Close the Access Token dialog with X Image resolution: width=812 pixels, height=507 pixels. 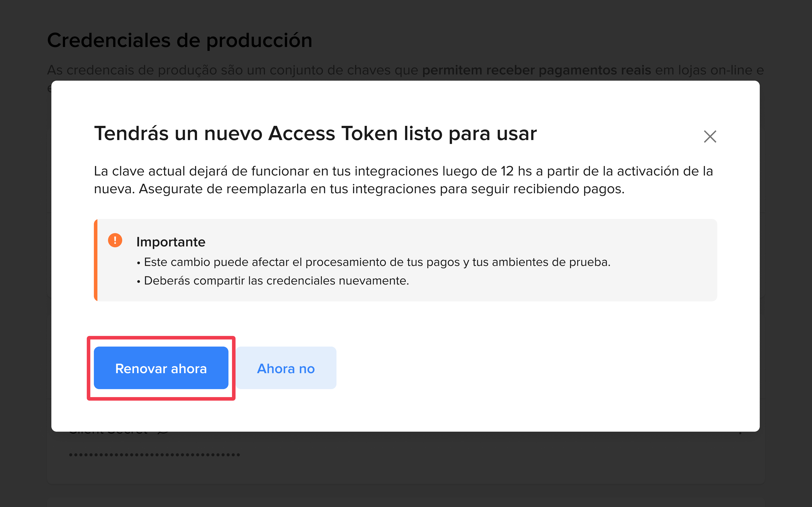click(x=710, y=136)
